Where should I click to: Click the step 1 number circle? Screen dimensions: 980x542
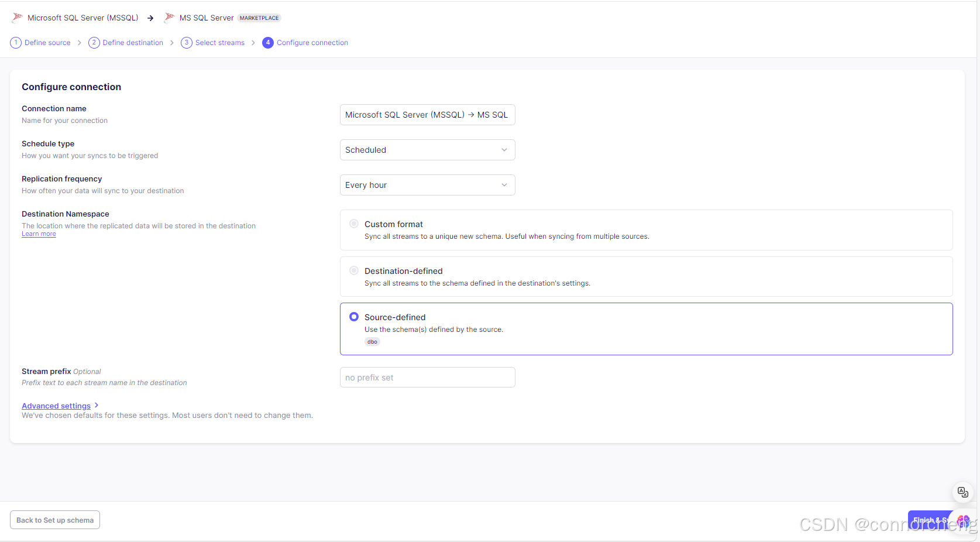[x=16, y=43]
